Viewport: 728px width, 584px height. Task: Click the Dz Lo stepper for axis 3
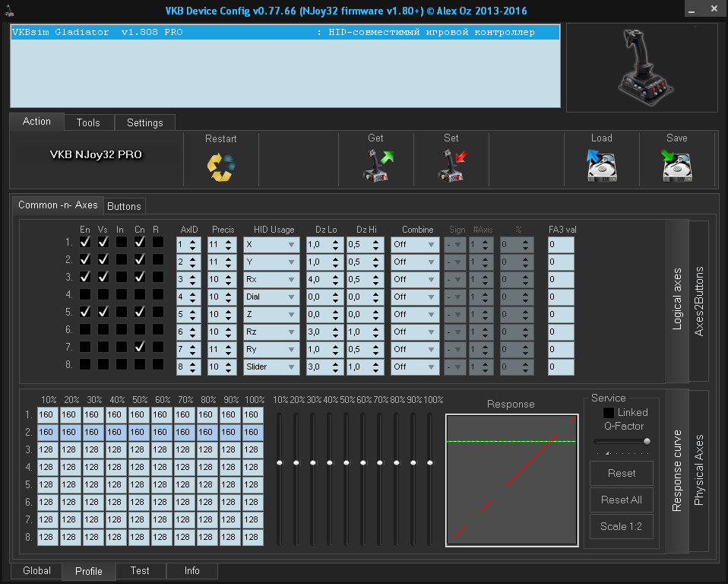tap(336, 280)
